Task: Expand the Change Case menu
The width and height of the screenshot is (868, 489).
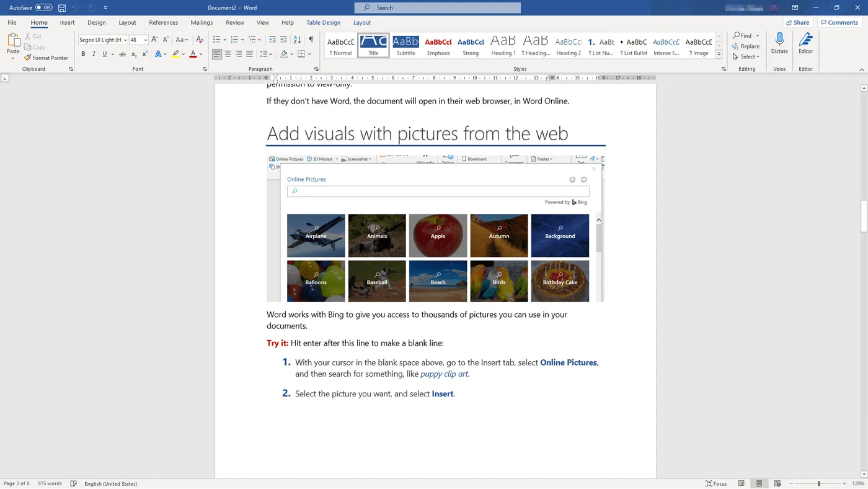Action: pyautogui.click(x=182, y=40)
